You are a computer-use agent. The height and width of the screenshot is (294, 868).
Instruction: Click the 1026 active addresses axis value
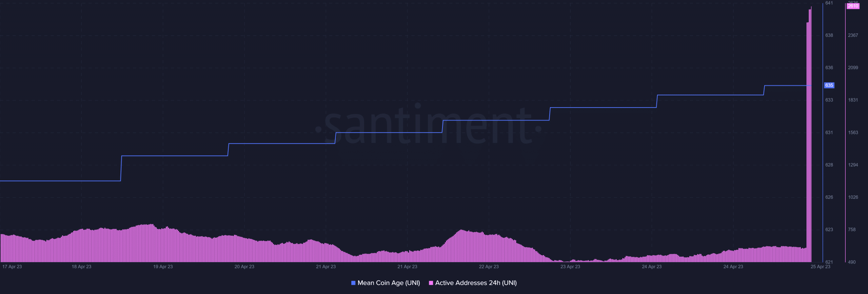[853, 197]
